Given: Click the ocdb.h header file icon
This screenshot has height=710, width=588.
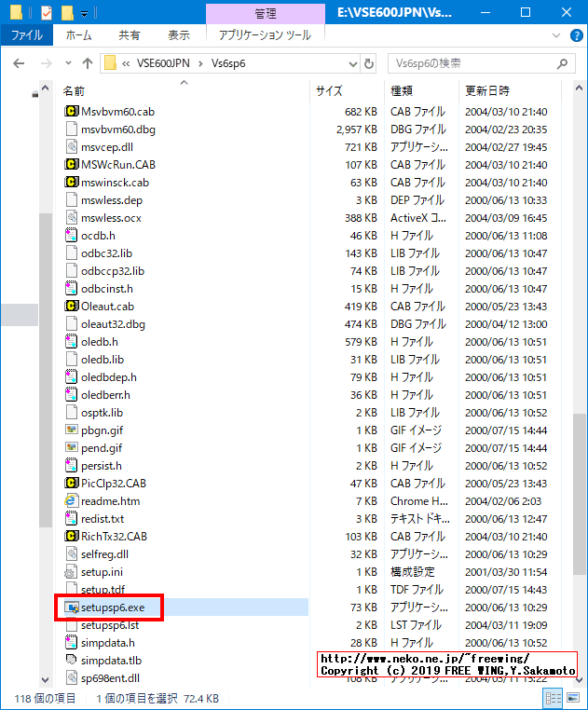Looking at the screenshot, I should pos(71,236).
